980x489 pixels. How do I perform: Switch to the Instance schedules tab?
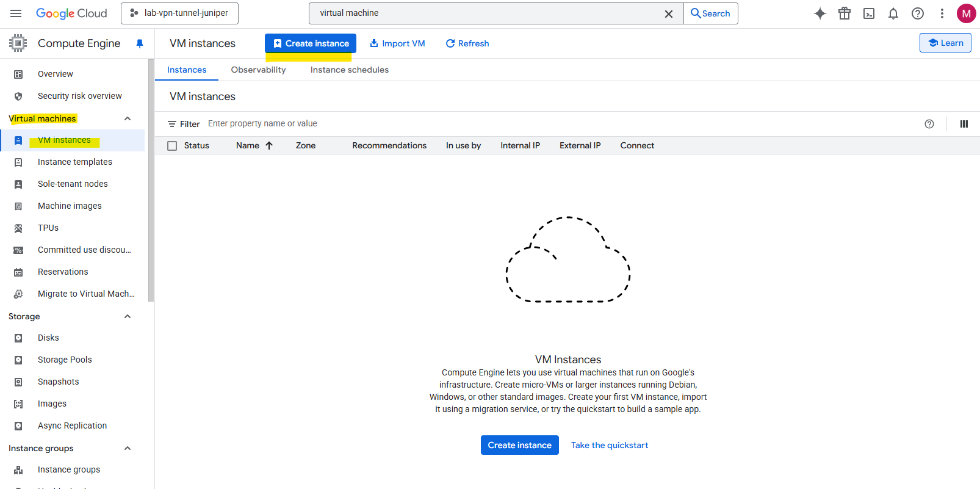(x=350, y=70)
